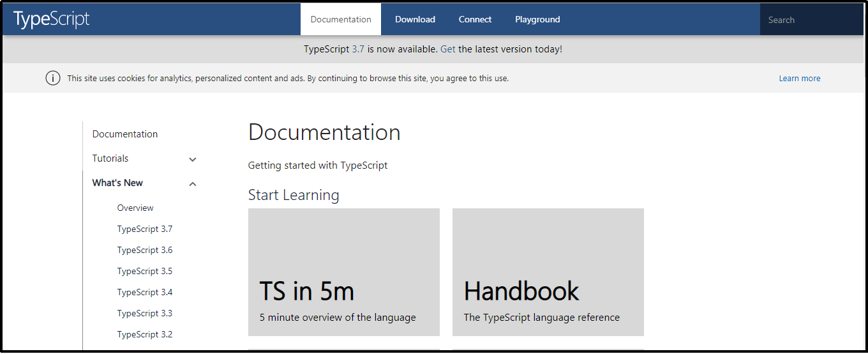Click Learn more about cookies

(x=799, y=79)
